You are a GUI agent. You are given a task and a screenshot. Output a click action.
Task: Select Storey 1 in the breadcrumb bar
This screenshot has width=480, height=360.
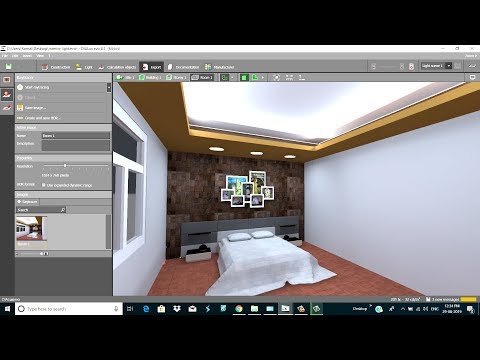(176, 78)
